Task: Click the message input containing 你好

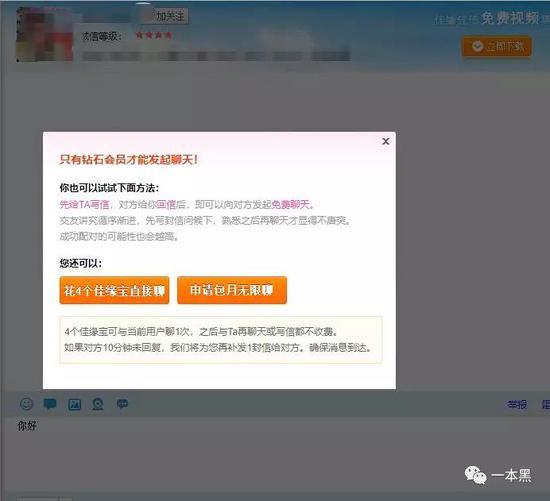Action: 275,453
